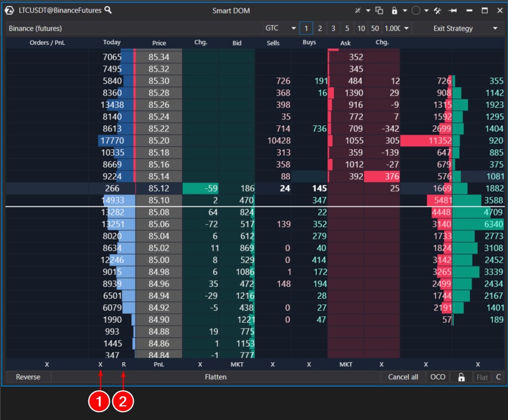Select quantity preset 10
Image resolution: width=508 pixels, height=420 pixels.
(361, 28)
